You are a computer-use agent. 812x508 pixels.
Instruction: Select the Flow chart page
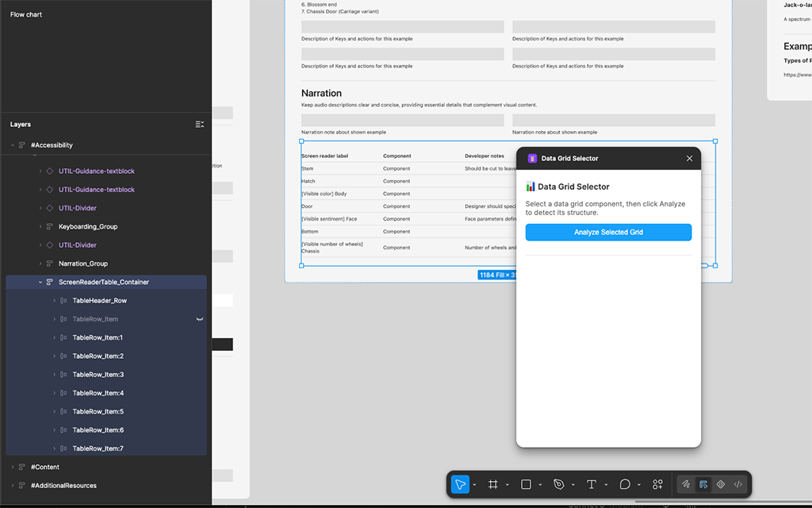click(x=26, y=14)
